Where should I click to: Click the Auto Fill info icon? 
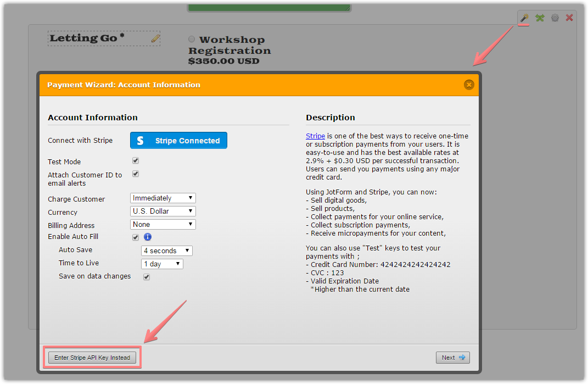pyautogui.click(x=147, y=237)
